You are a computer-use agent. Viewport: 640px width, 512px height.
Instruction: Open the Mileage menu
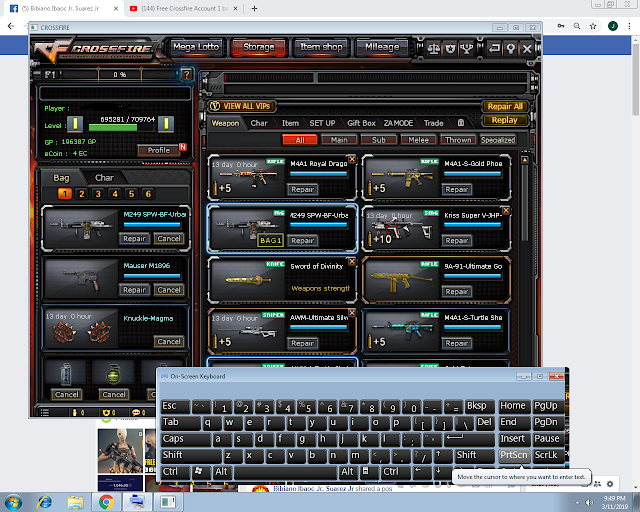[382, 47]
